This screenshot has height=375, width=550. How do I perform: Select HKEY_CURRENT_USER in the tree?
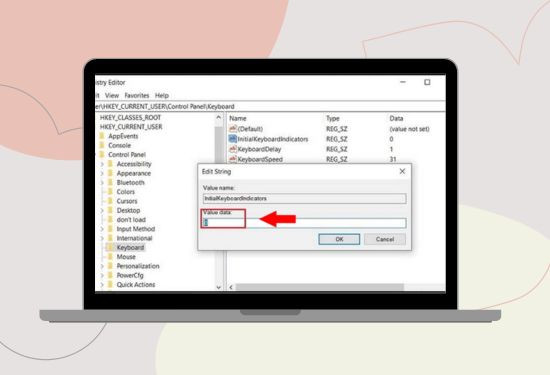tap(131, 127)
